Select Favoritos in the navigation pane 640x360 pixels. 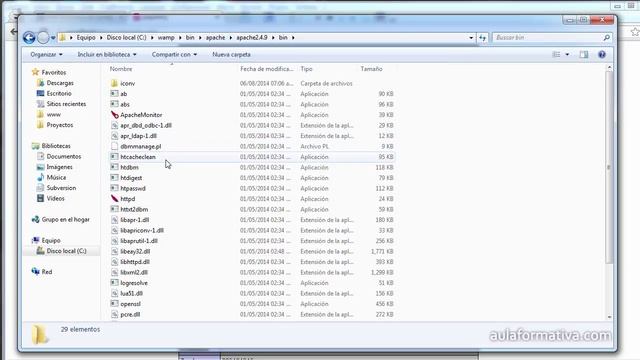(x=53, y=72)
